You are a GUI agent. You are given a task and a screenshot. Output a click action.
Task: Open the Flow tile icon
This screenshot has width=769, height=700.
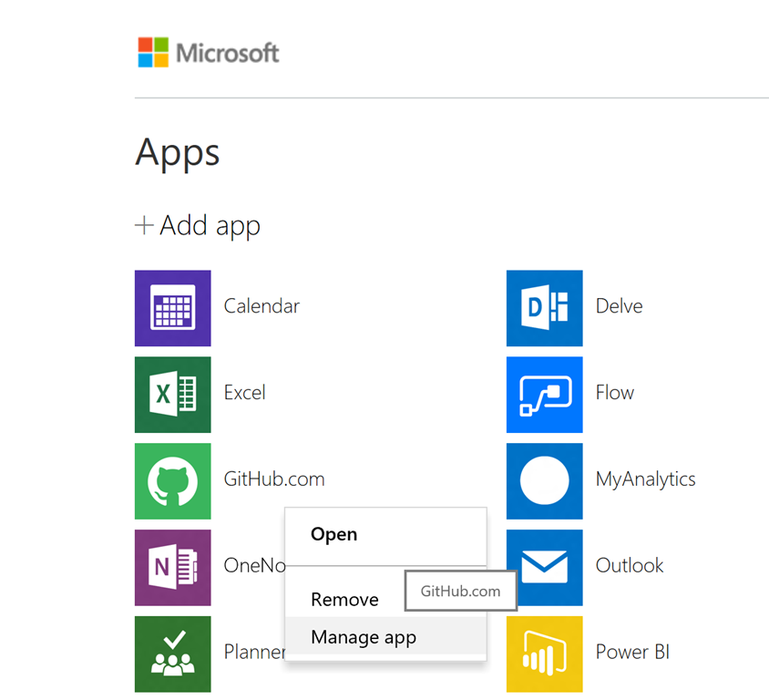(x=544, y=394)
